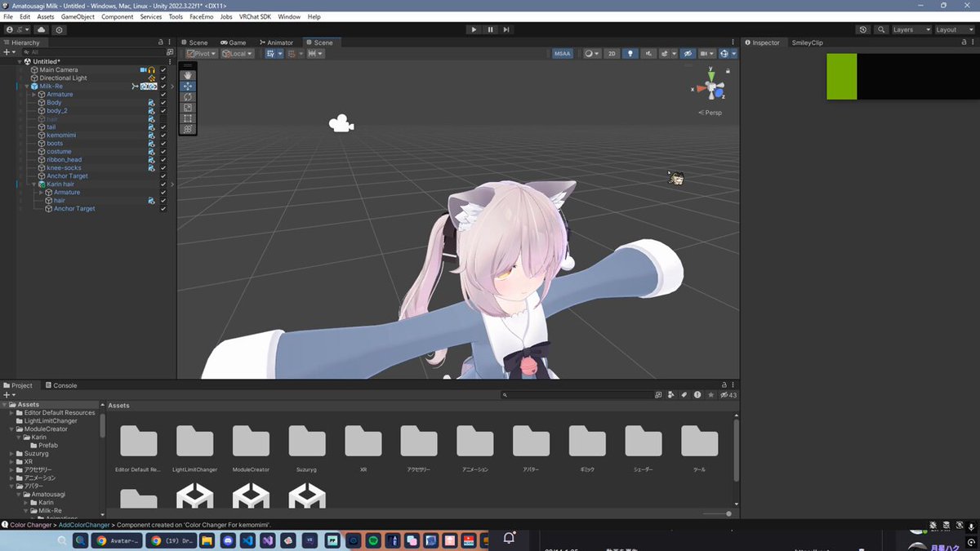Switch to the Game tab
The width and height of the screenshot is (980, 551).
233,42
